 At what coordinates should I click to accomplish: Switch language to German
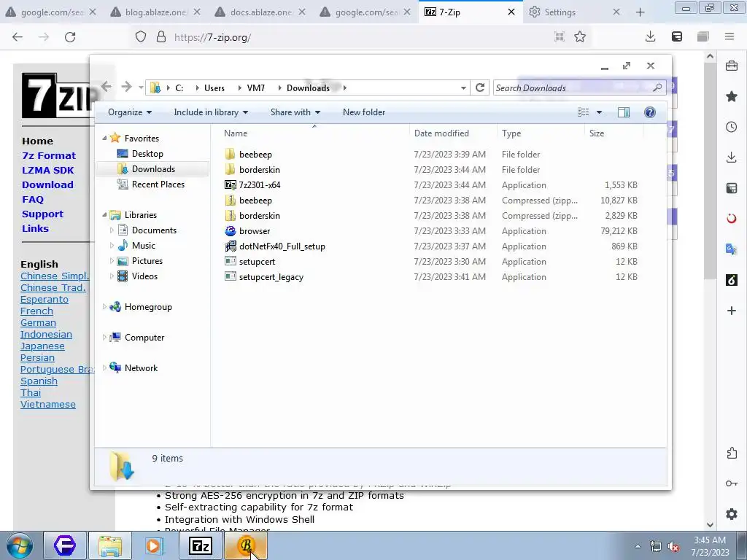38,323
